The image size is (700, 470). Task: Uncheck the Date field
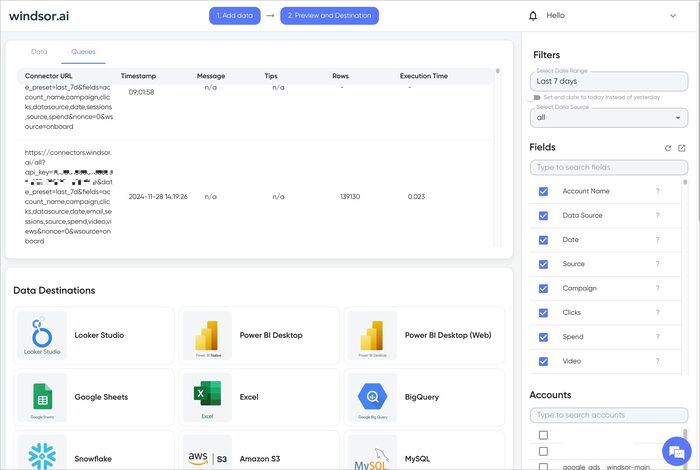coord(543,240)
